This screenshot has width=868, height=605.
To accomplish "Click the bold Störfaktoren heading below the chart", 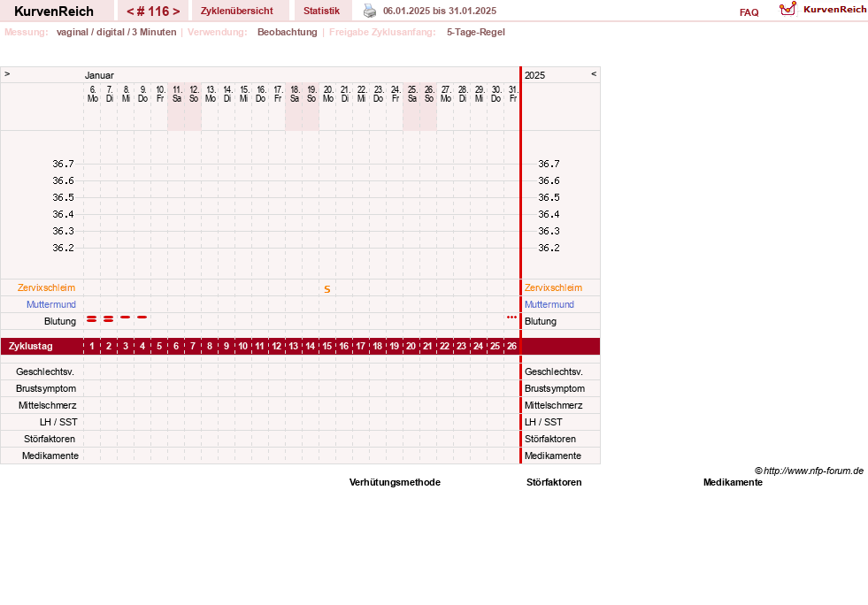I will pyautogui.click(x=554, y=482).
